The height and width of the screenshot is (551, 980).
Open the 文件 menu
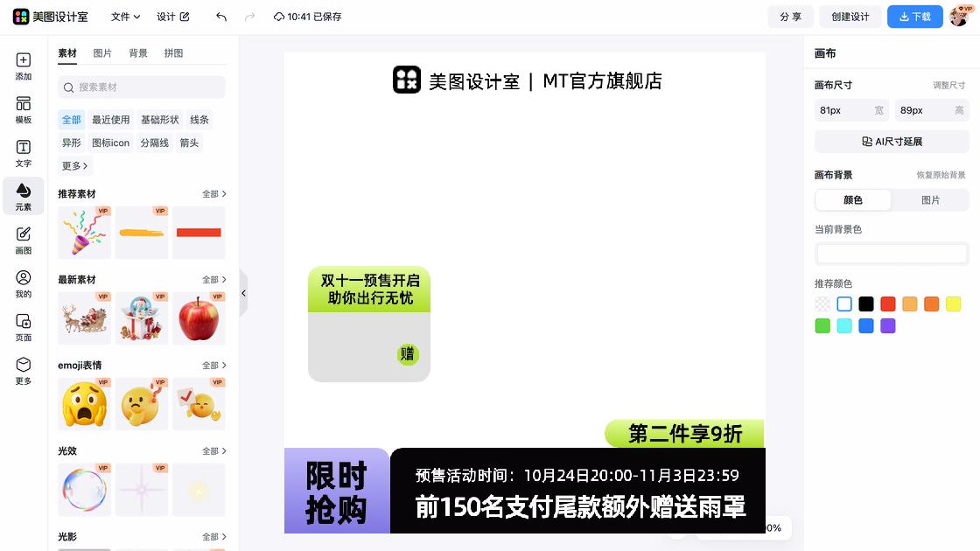(124, 16)
